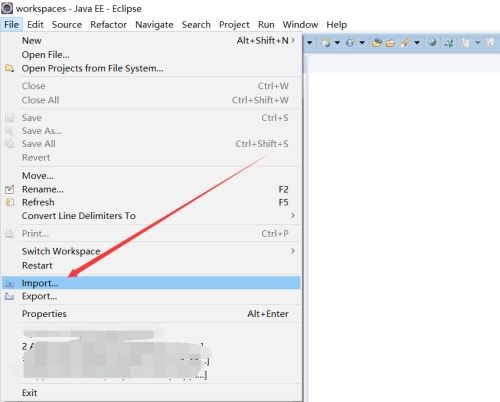
Task: Open dropdown arrow next to New Java Package icon
Action: pyautogui.click(x=337, y=43)
